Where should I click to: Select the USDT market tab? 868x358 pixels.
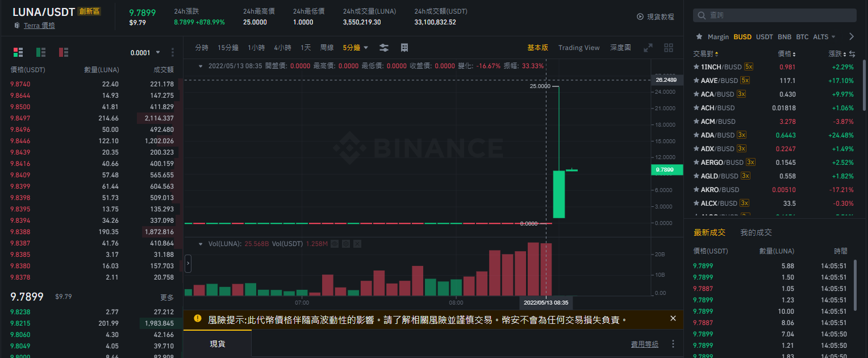765,36
